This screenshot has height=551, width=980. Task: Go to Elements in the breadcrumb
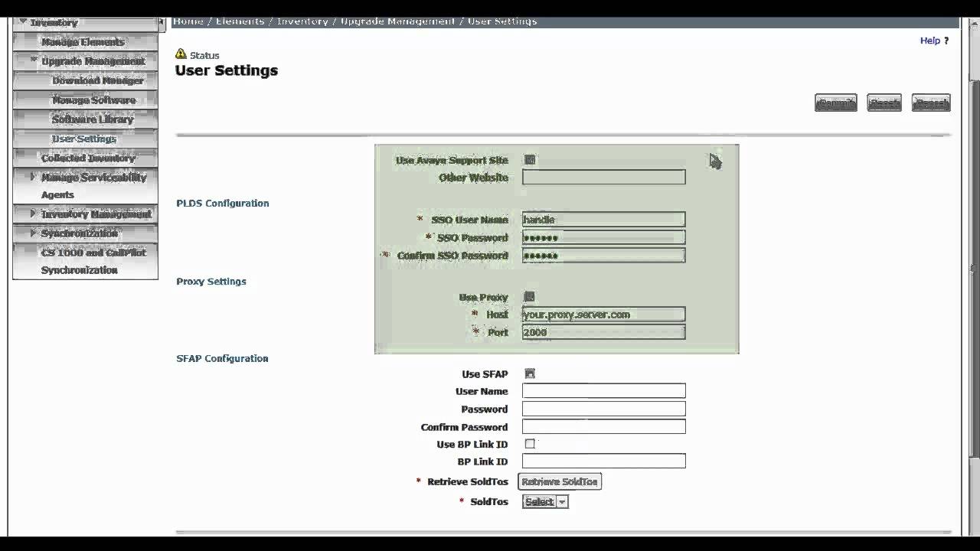[240, 21]
